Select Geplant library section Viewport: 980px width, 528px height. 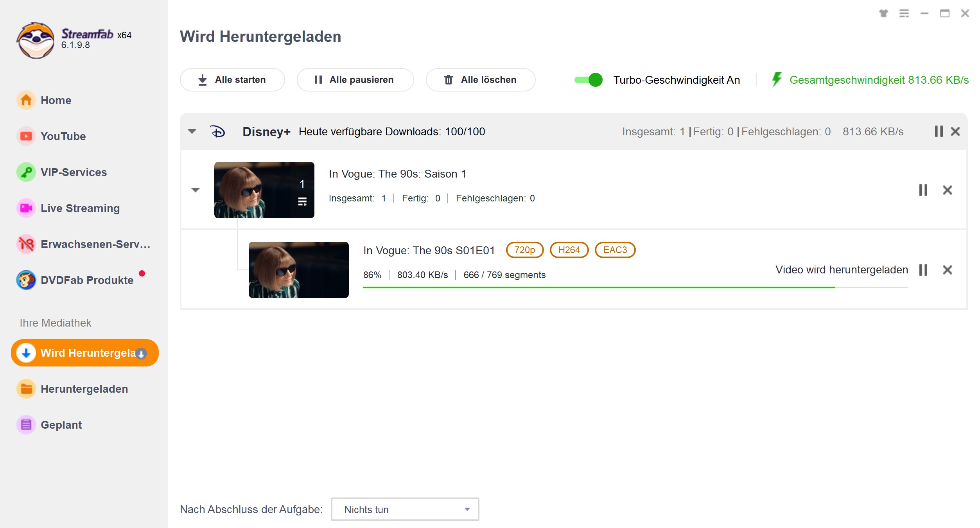pos(63,425)
